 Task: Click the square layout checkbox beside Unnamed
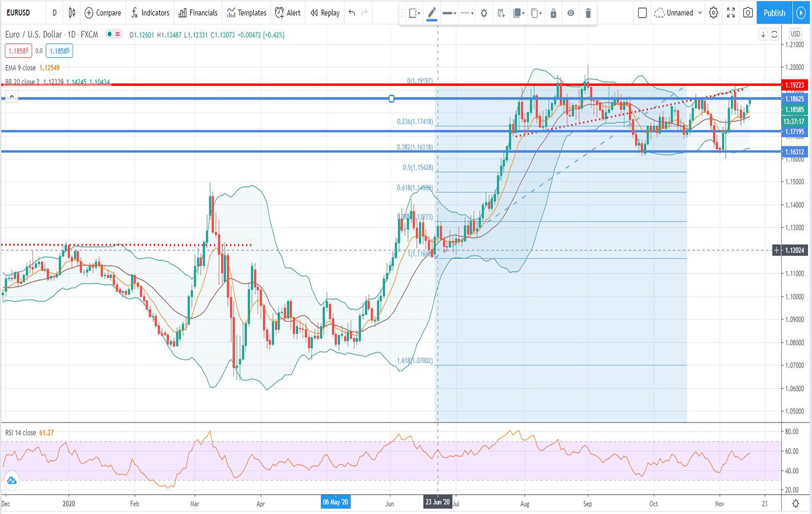pos(642,13)
